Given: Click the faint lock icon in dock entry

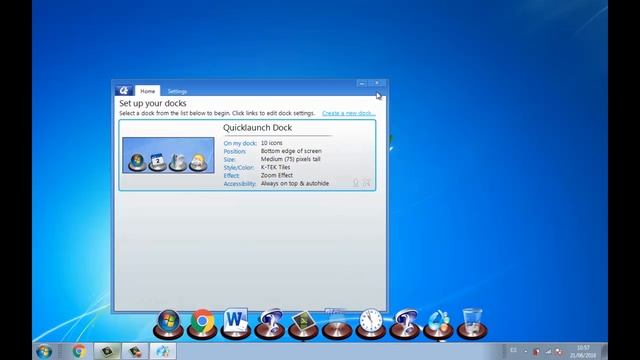Looking at the screenshot, I should (x=356, y=182).
